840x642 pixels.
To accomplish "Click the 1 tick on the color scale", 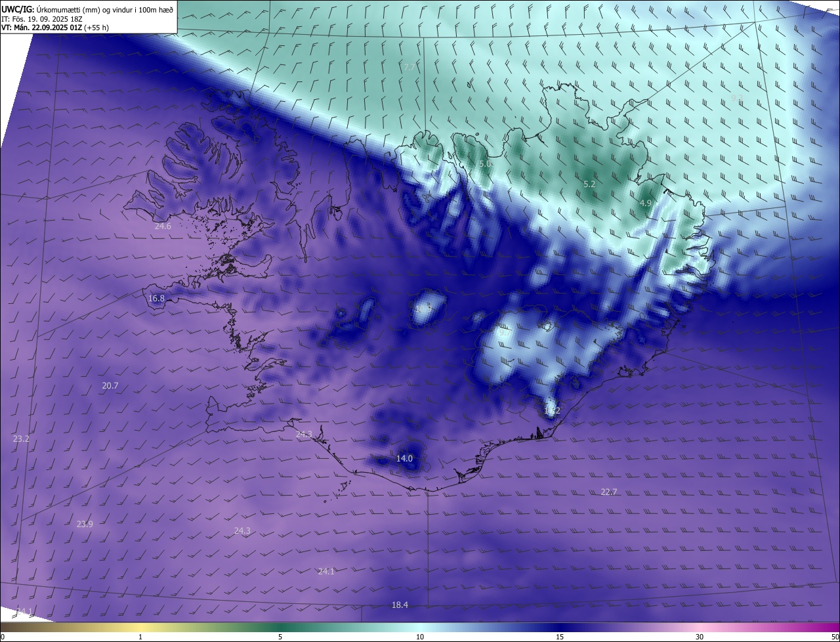I will pos(140,637).
